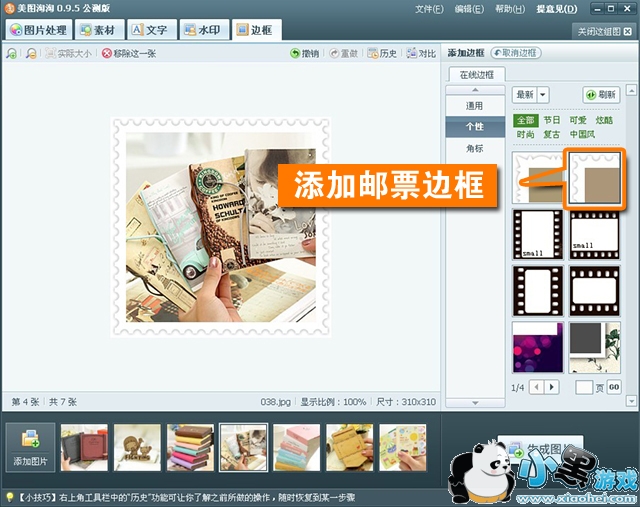This screenshot has width=640, height=507.
Task: Remove this picture with 移除这一张
Action: point(128,53)
